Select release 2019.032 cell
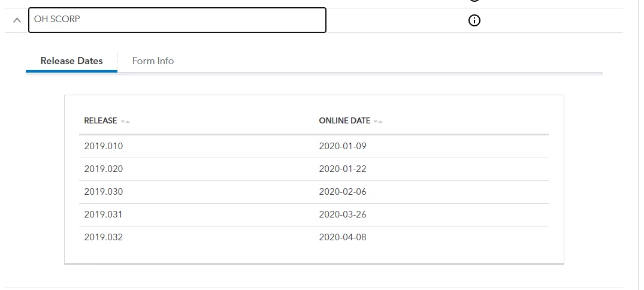Viewport: 644px width, 290px height. coord(104,237)
